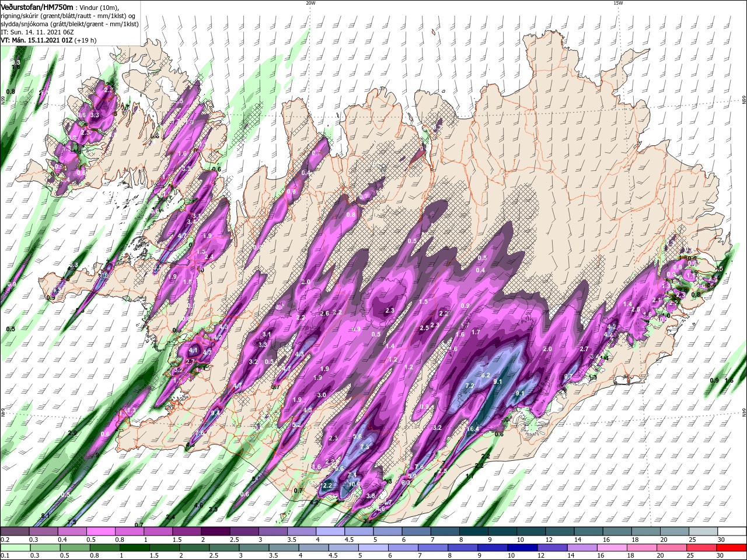Click the lavender 14–16 swatch in the rain legend
The image size is (747, 560).
click(x=582, y=548)
